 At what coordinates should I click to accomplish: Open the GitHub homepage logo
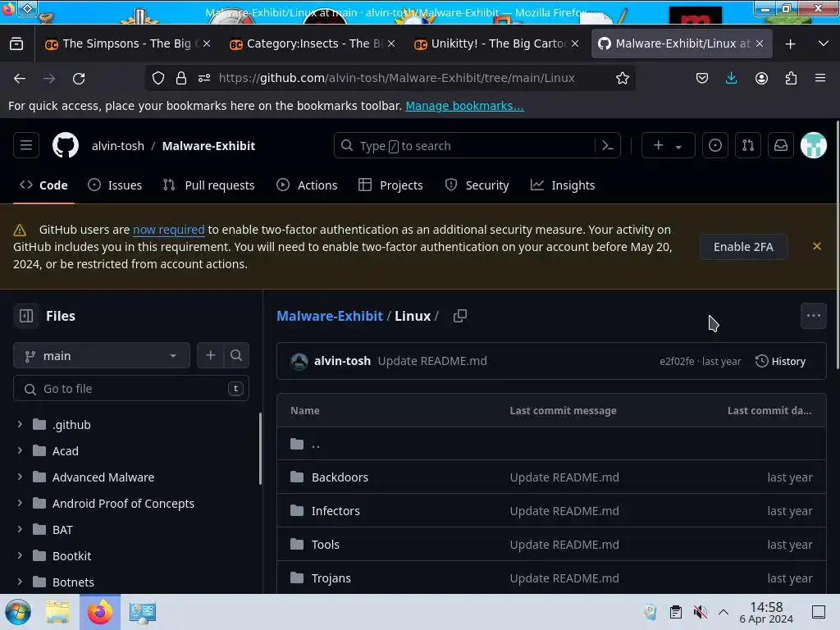66,146
